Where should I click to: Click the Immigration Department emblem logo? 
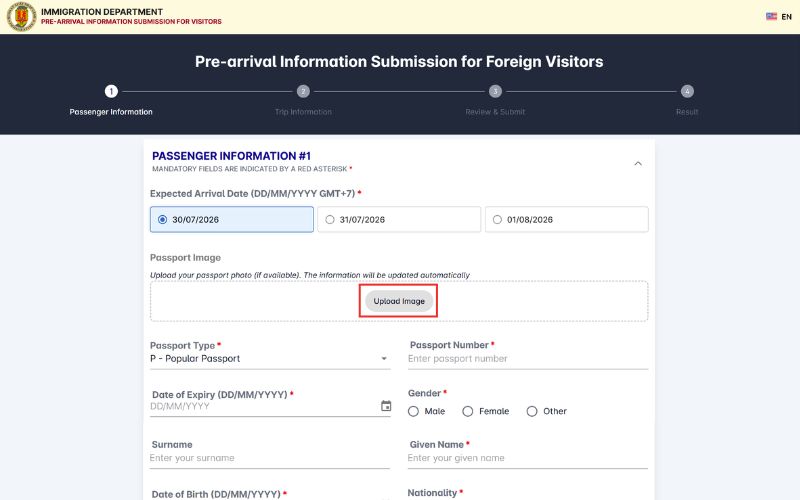click(x=21, y=16)
